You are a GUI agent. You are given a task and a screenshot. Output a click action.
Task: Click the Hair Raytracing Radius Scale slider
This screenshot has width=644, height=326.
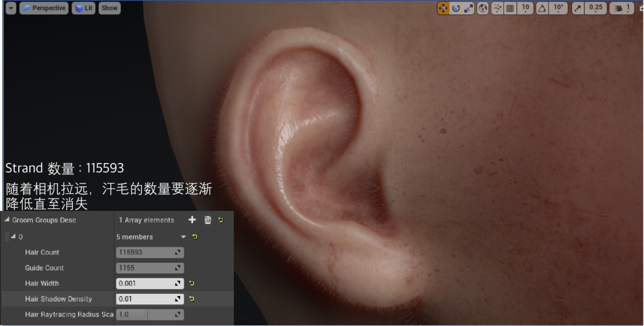(150, 315)
